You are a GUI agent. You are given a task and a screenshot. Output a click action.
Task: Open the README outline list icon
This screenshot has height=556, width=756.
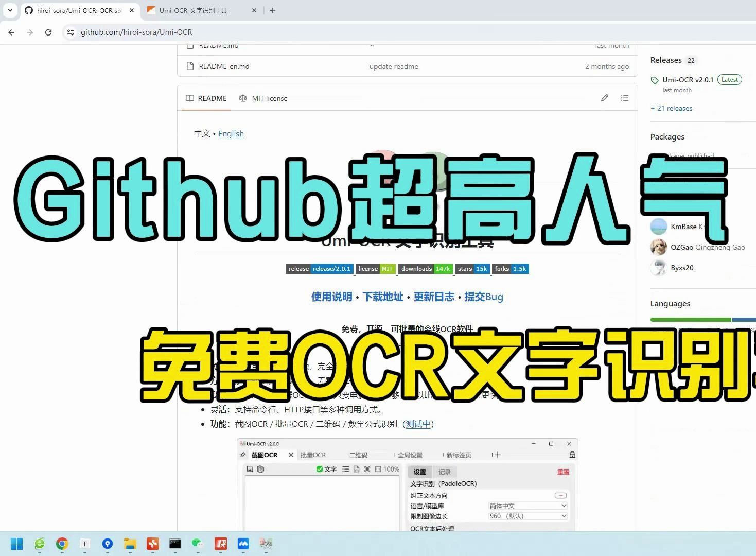(x=625, y=98)
